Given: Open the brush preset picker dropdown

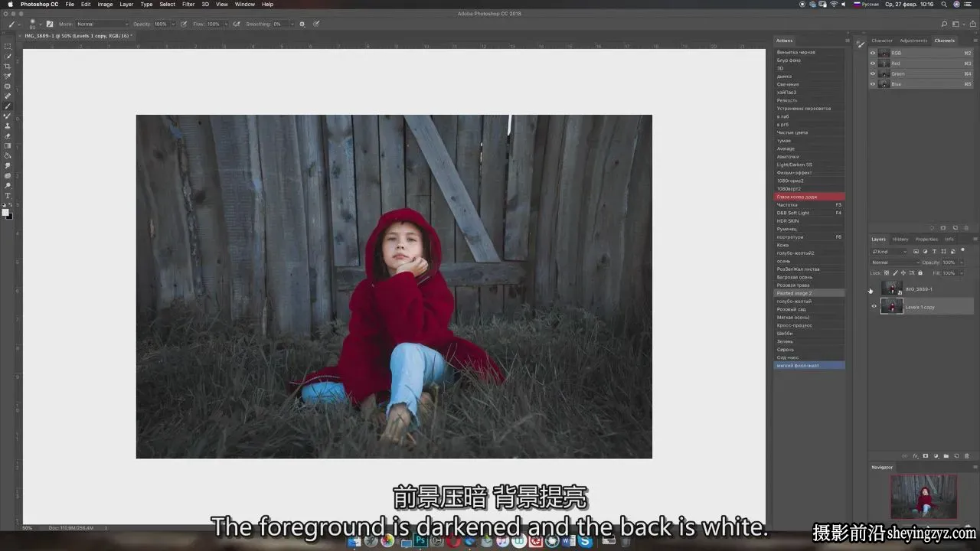Looking at the screenshot, I should pos(39,24).
